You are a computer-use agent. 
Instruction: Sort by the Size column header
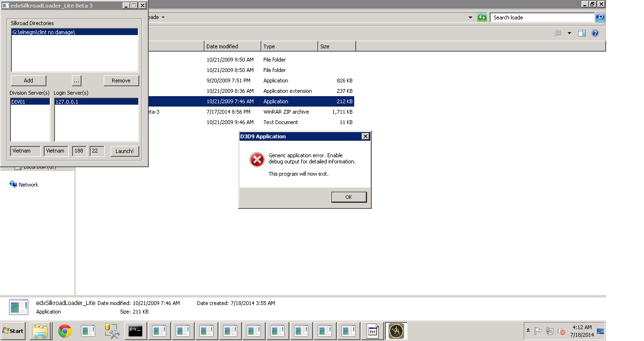[337, 46]
